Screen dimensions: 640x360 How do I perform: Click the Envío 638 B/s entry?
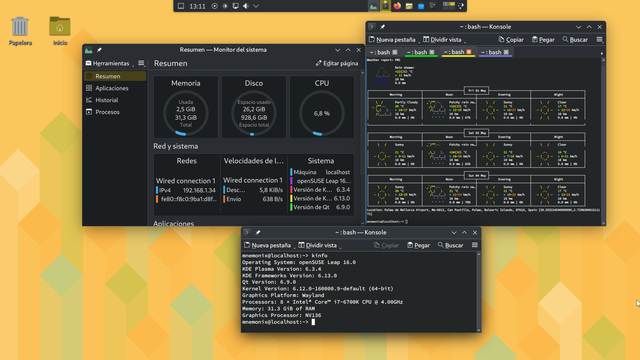click(253, 199)
